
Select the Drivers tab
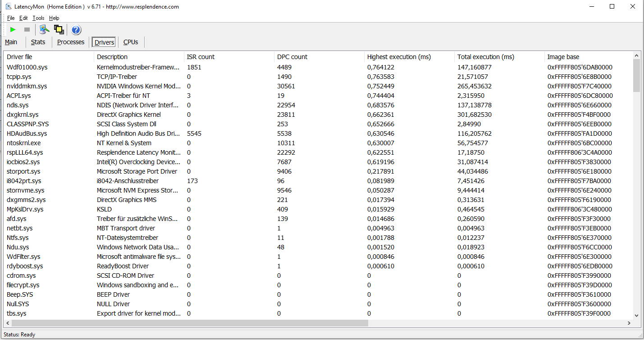[x=104, y=42]
